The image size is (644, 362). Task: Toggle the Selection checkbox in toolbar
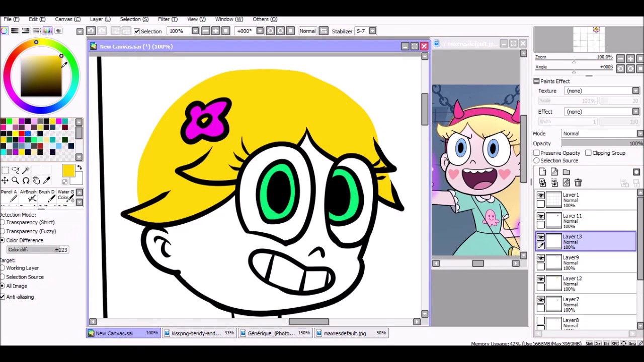point(137,31)
